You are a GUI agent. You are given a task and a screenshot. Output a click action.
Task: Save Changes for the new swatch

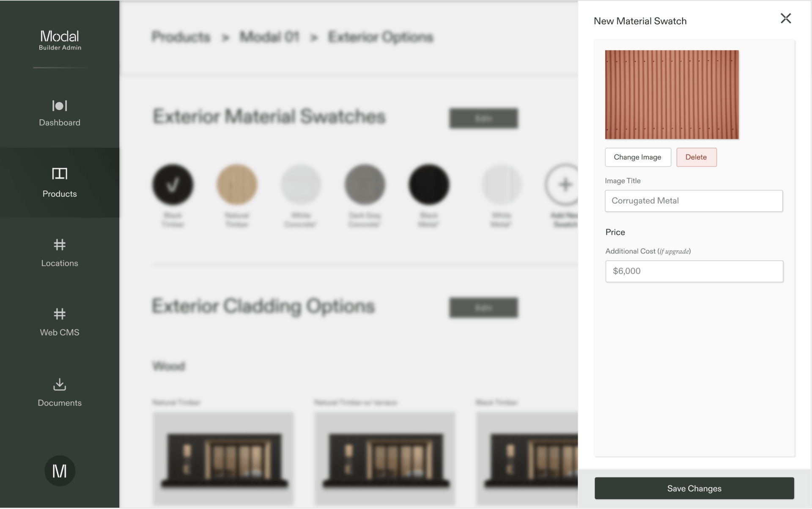click(x=694, y=488)
